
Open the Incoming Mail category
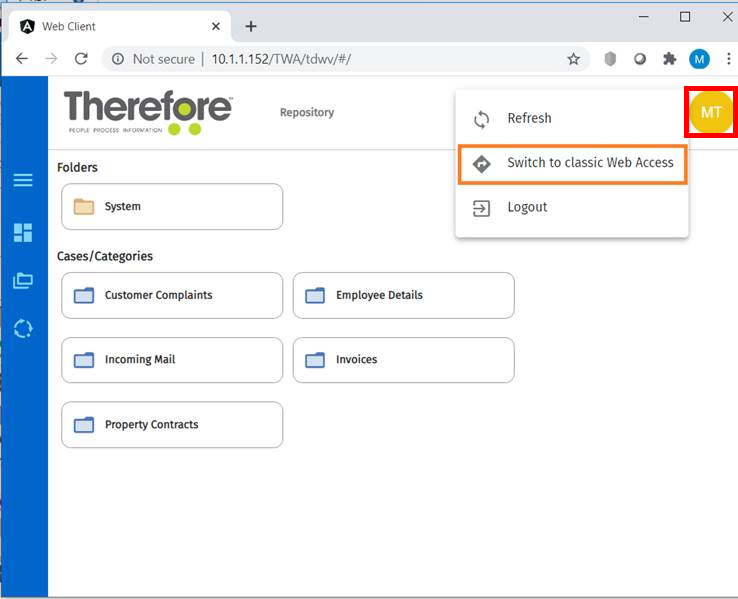tap(172, 360)
